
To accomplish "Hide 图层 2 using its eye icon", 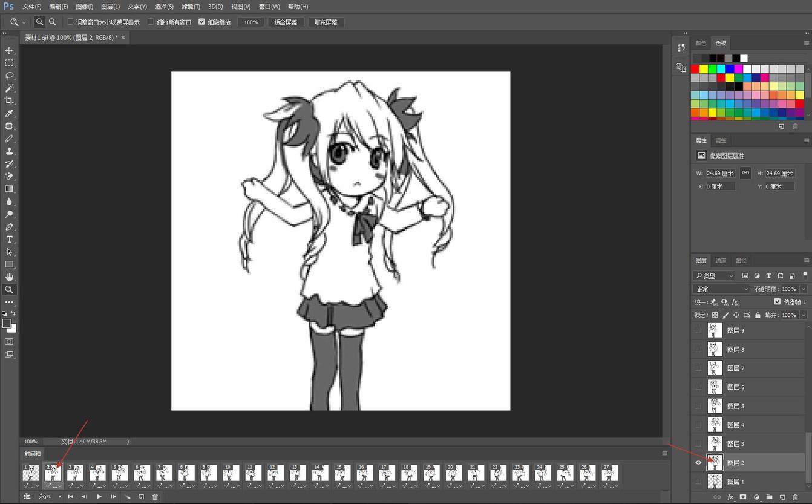I will 698,463.
